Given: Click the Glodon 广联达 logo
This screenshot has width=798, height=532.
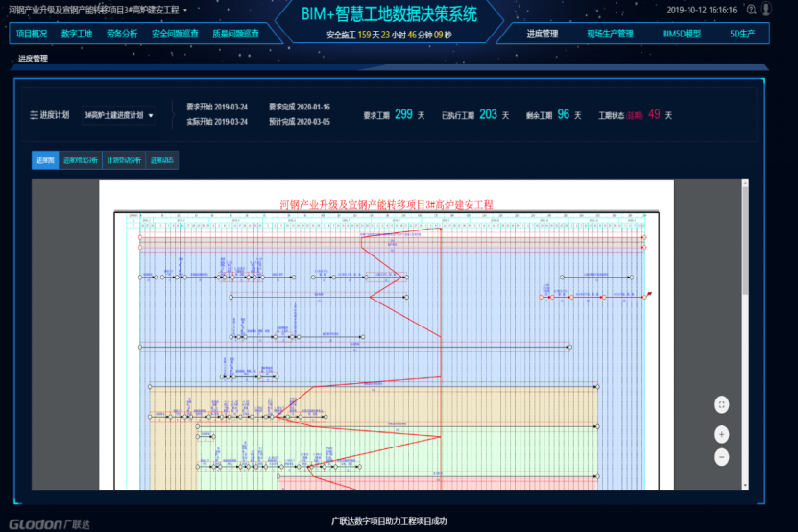Looking at the screenshot, I should click(49, 523).
